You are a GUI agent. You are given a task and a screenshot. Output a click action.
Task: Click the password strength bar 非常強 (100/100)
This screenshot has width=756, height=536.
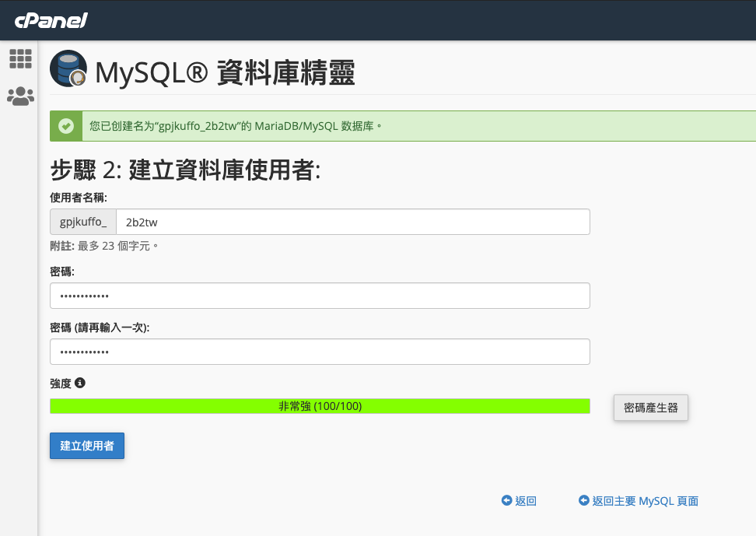[x=320, y=406]
